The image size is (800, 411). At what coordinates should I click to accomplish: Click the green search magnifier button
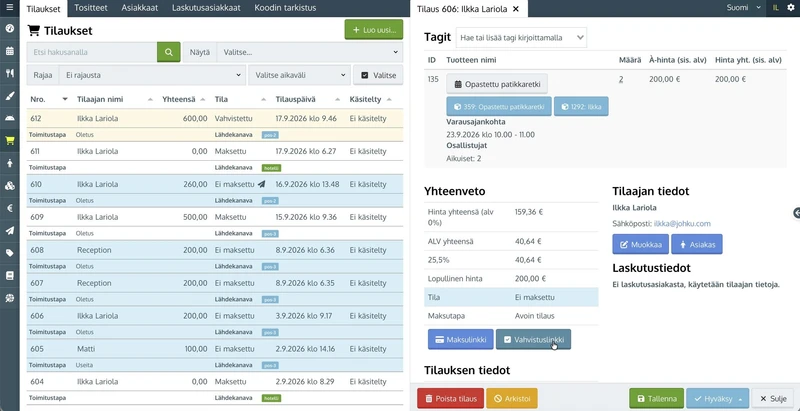[x=168, y=52]
